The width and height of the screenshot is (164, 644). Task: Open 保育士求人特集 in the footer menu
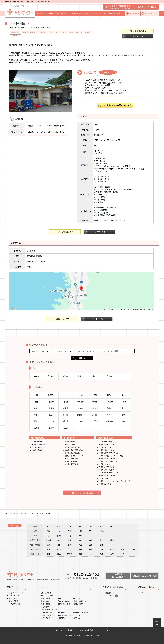(x=46, y=593)
